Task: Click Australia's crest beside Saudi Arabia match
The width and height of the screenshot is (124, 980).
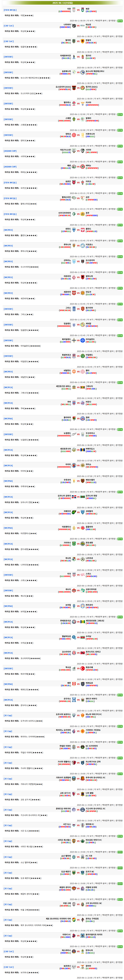Action: click(x=83, y=214)
